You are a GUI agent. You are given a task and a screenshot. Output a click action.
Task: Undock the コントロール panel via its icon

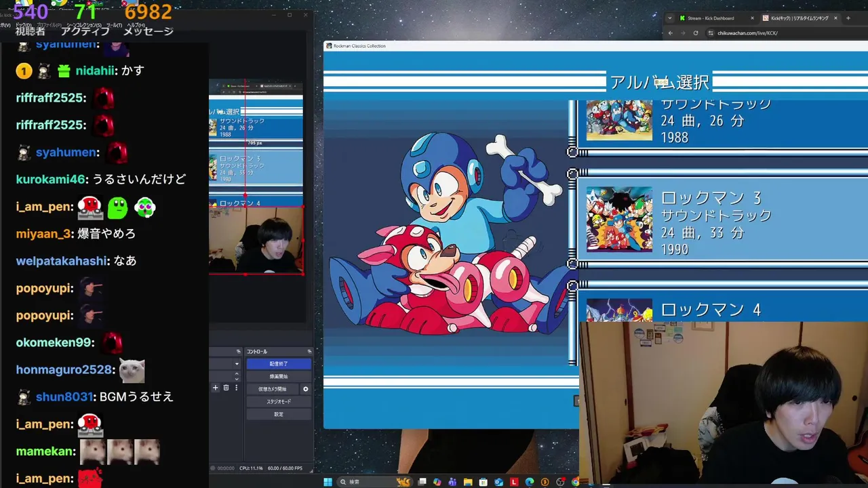(x=309, y=352)
